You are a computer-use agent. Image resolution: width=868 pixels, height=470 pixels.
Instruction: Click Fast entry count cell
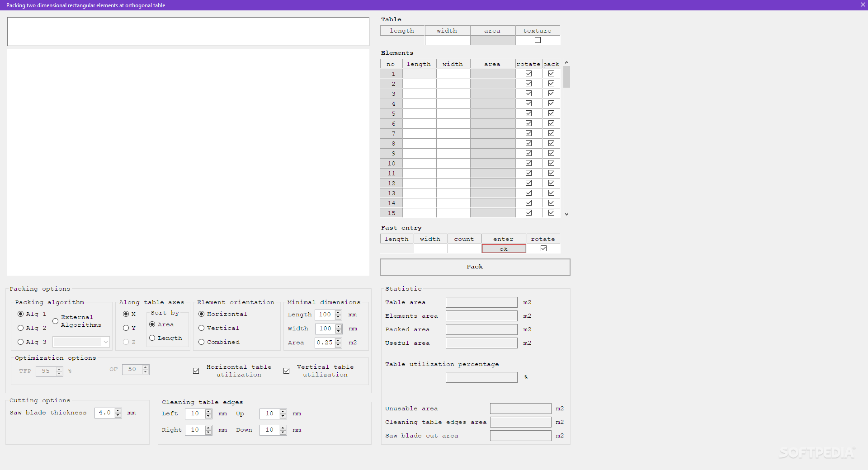coord(465,249)
